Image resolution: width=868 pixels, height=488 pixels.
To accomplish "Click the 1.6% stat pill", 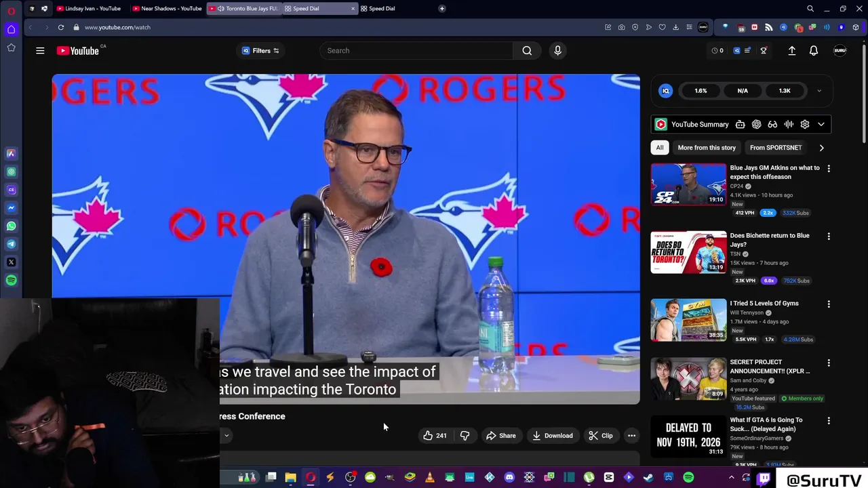I will point(701,91).
